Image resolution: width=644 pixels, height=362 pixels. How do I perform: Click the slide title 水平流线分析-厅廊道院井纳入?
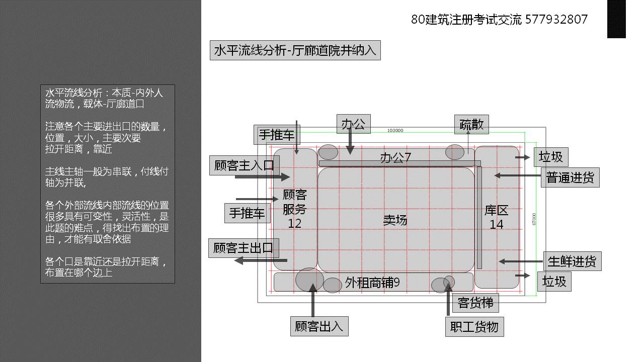[295, 50]
